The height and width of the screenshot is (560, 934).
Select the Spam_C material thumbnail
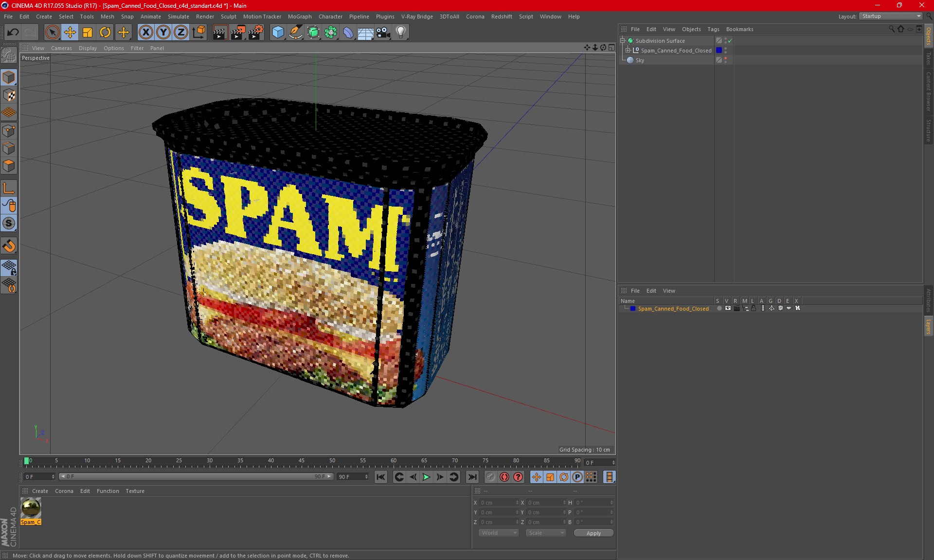[31, 508]
